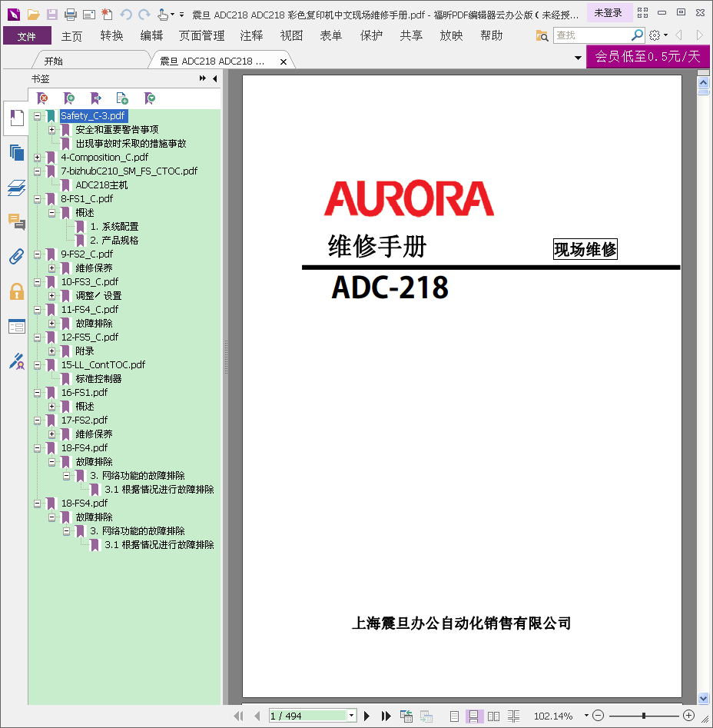Open the 主页 ribbon tab

[x=71, y=36]
